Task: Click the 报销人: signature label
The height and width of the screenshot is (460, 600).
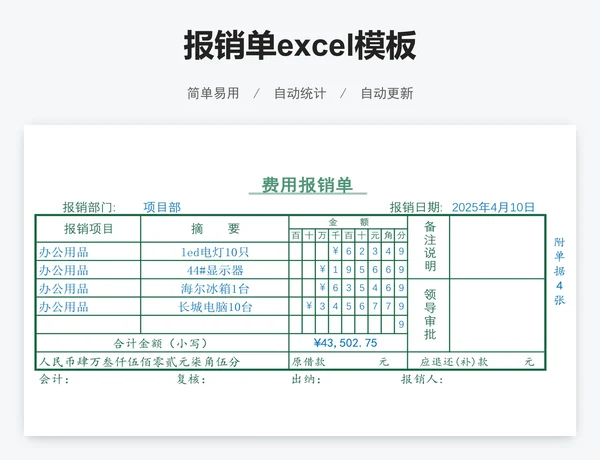Action: pyautogui.click(x=422, y=379)
